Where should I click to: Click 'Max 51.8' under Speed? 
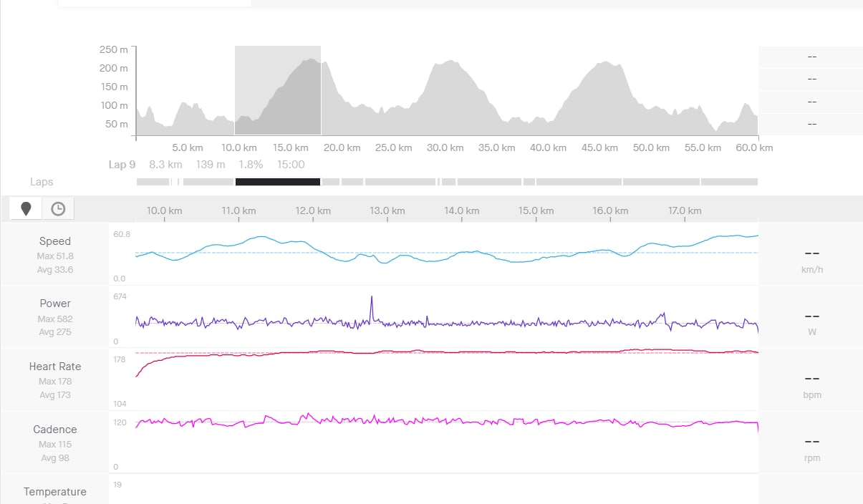55,256
